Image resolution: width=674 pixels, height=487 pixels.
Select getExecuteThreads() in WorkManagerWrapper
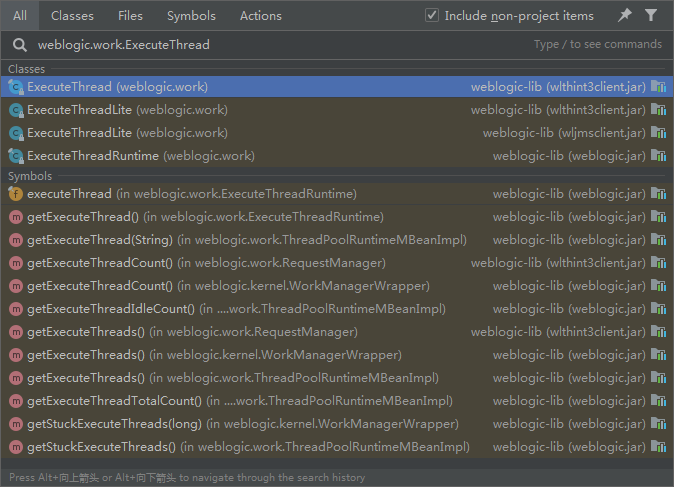337,355
